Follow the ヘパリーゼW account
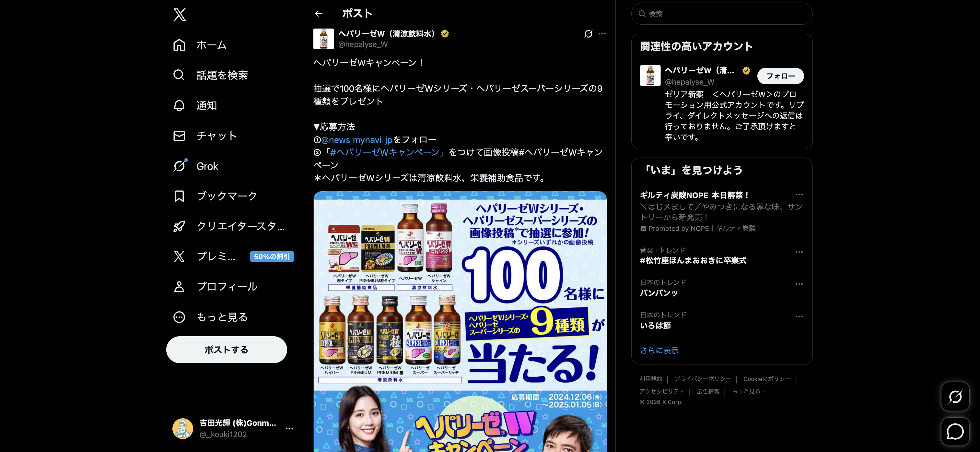Image resolution: width=980 pixels, height=452 pixels. [780, 76]
